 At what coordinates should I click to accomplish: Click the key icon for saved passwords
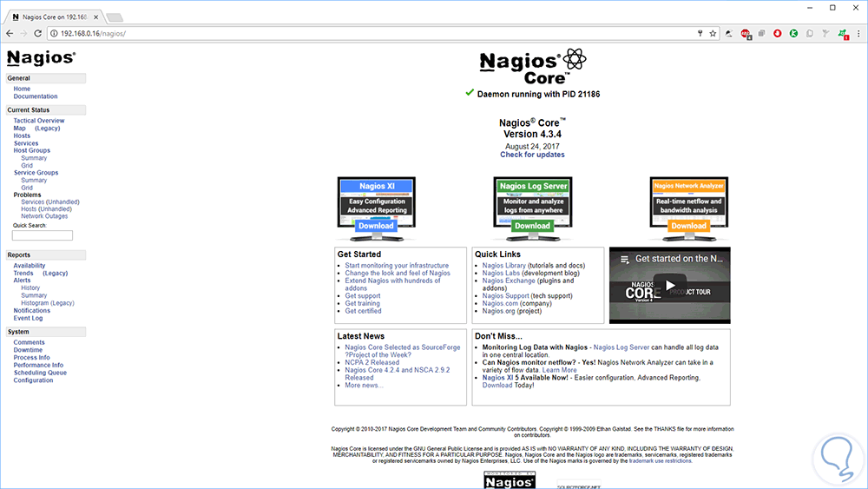[700, 33]
